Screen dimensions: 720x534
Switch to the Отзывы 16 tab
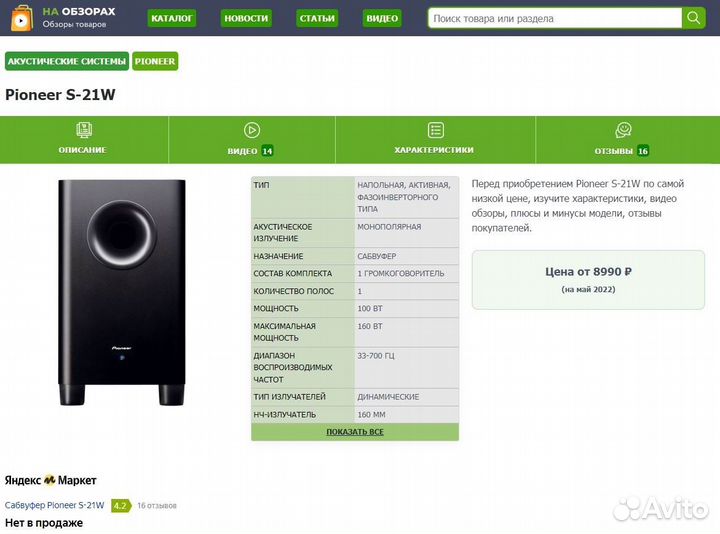[628, 140]
